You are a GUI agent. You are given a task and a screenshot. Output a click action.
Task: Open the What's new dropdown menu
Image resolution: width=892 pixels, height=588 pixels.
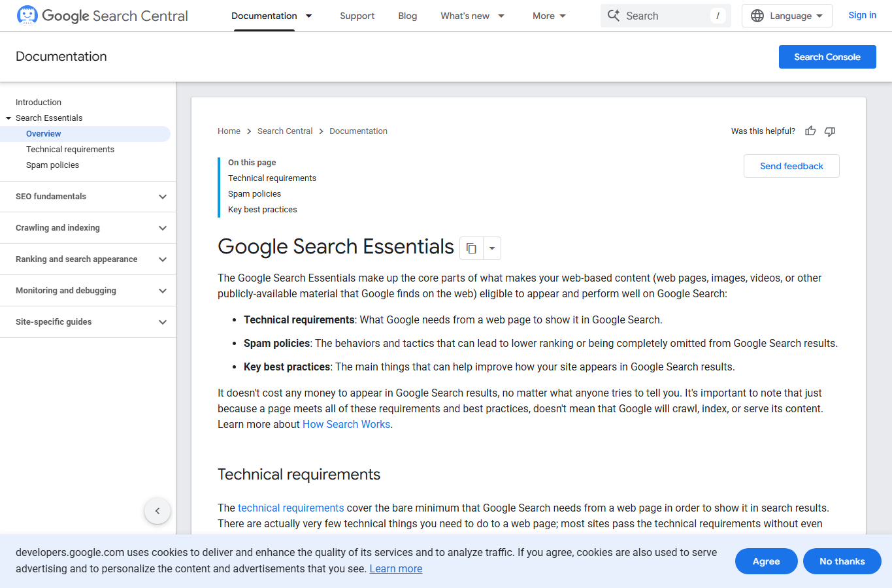pyautogui.click(x=501, y=16)
